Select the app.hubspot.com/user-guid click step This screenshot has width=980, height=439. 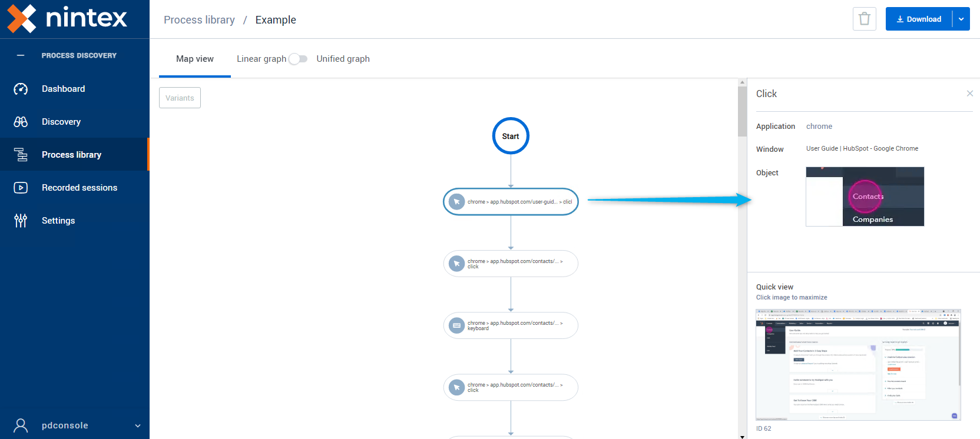[x=511, y=202]
